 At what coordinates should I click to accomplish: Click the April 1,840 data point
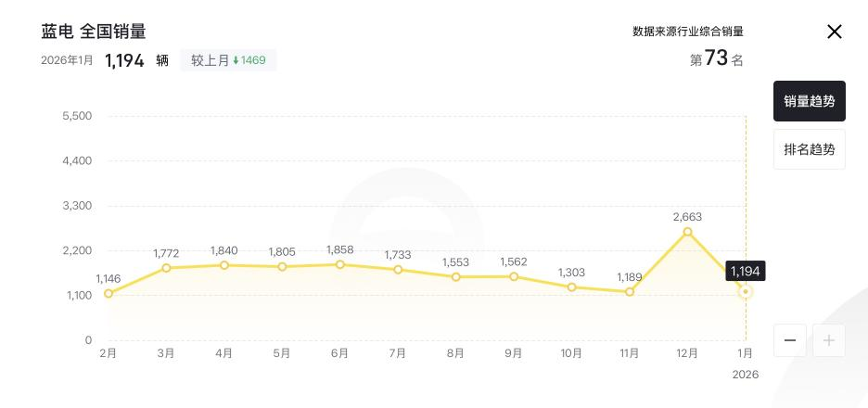click(x=224, y=265)
